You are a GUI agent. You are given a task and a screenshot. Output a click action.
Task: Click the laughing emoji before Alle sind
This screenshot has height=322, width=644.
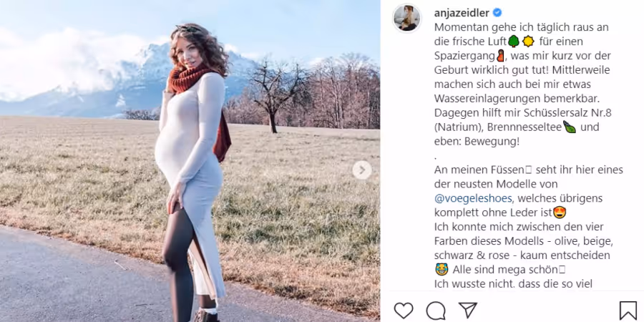pos(441,270)
